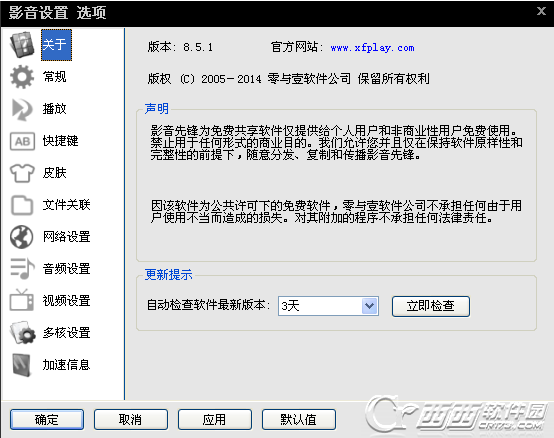Close the 影音设置 选项 dialog
The image size is (554, 438).
[x=541, y=11]
